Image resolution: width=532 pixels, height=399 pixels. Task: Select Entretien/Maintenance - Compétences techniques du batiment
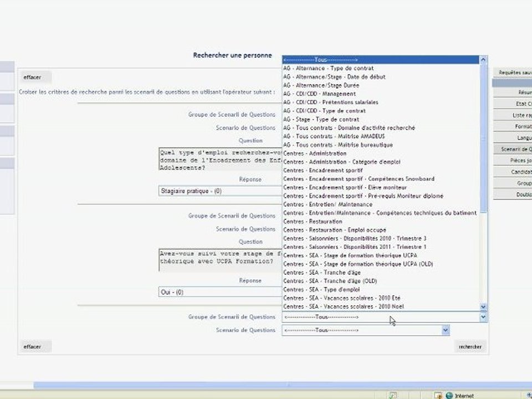(380, 213)
